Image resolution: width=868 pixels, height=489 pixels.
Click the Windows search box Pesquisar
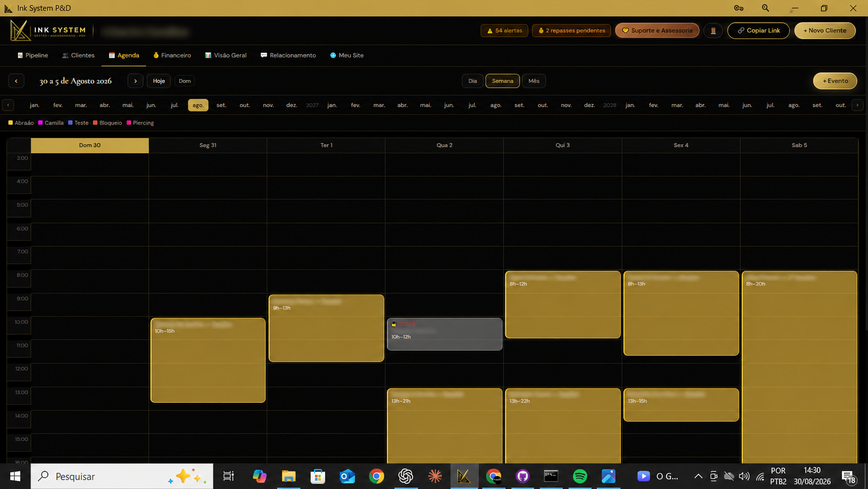tap(122, 476)
